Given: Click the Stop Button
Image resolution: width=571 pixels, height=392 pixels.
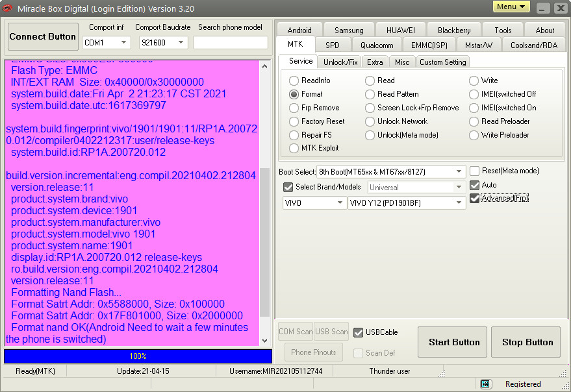Looking at the screenshot, I should [x=526, y=342].
